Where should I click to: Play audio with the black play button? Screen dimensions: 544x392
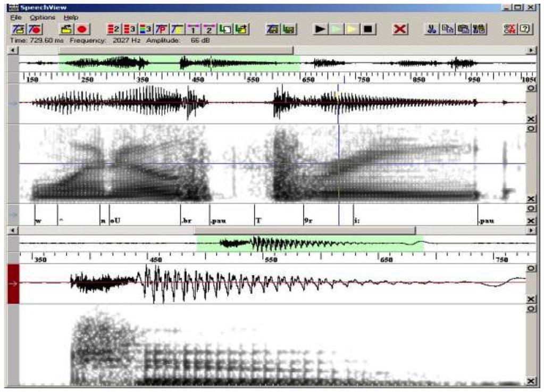320,29
